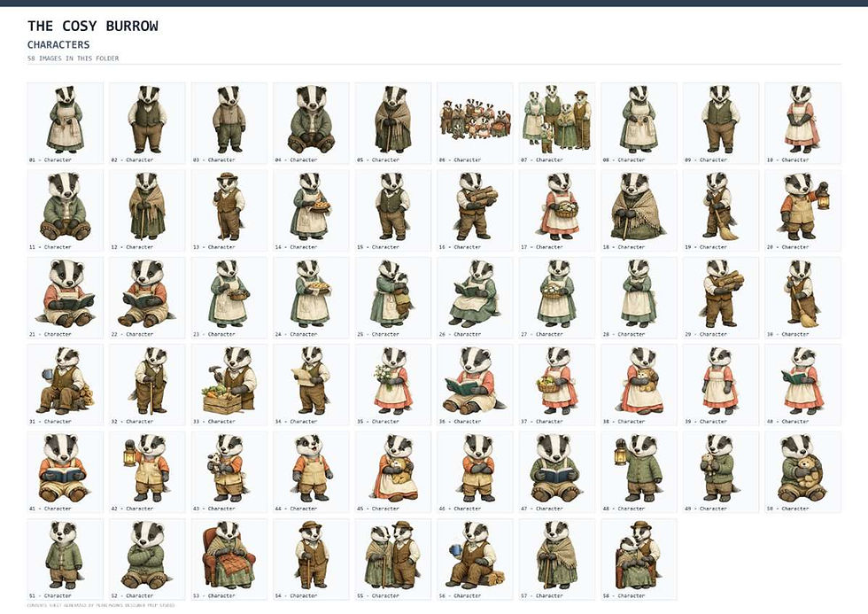868x614 pixels.
Task: Click the "23 - Character" caption
Action: click(214, 334)
